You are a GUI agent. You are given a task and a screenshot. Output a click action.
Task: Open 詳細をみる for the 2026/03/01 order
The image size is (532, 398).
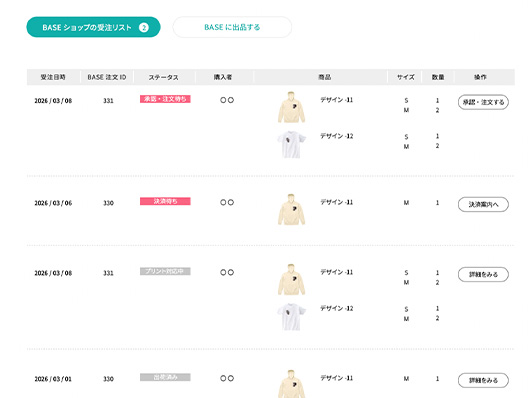(483, 380)
